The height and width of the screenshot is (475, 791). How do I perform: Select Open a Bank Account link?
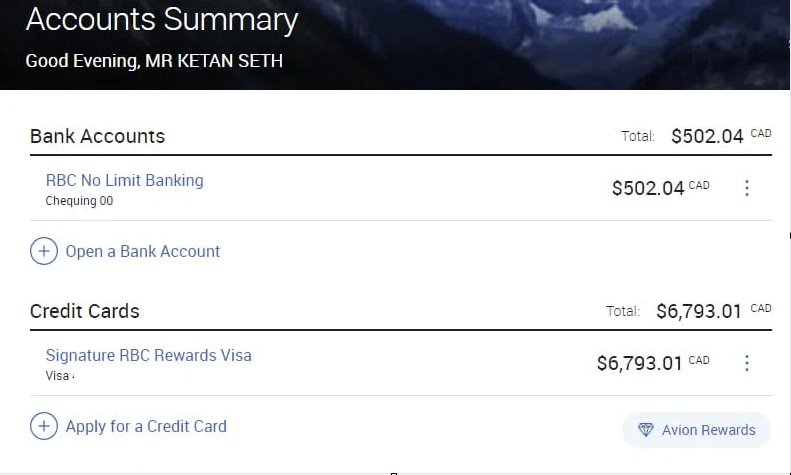pyautogui.click(x=143, y=251)
